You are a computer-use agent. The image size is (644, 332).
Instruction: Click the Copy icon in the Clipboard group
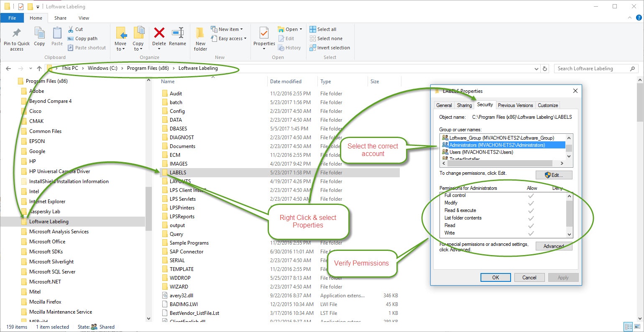point(39,33)
